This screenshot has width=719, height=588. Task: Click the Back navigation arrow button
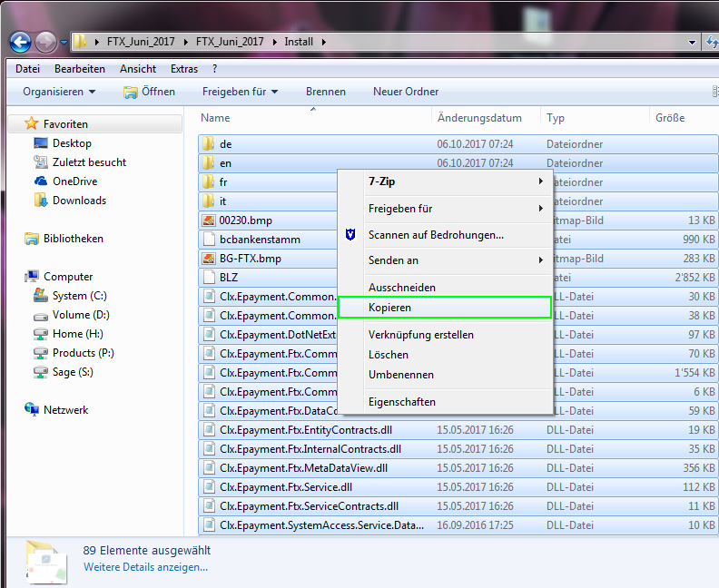(x=20, y=42)
